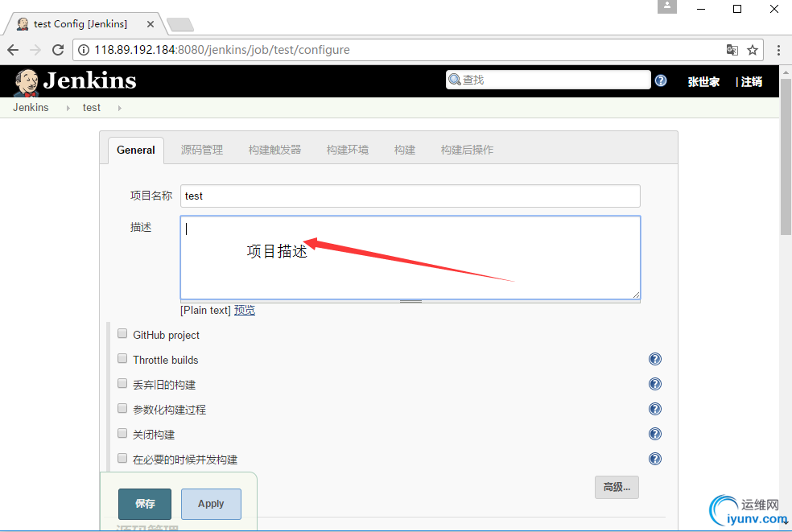Viewport: 792px width, 532px height.
Task: Click the Jenkins logo in the header
Action: click(75, 81)
